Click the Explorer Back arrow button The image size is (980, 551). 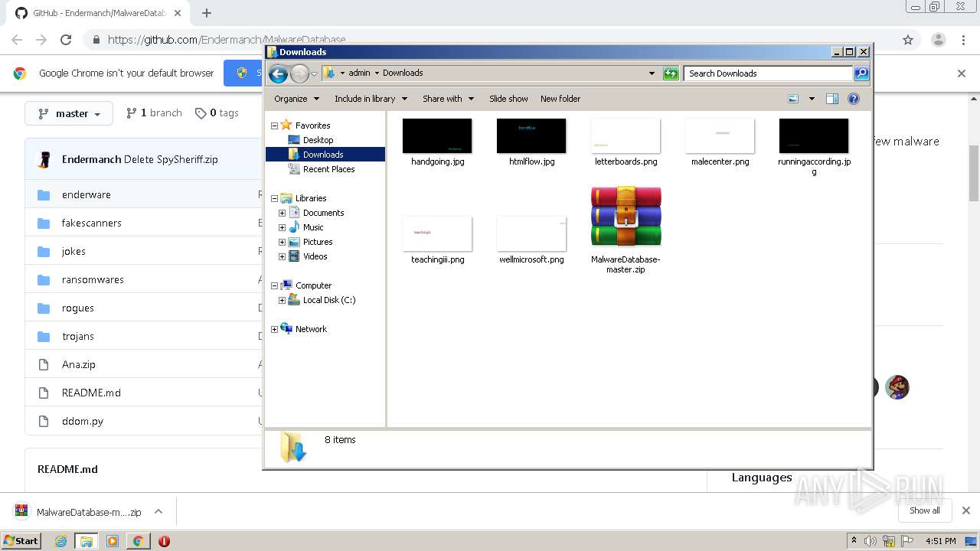click(x=278, y=73)
